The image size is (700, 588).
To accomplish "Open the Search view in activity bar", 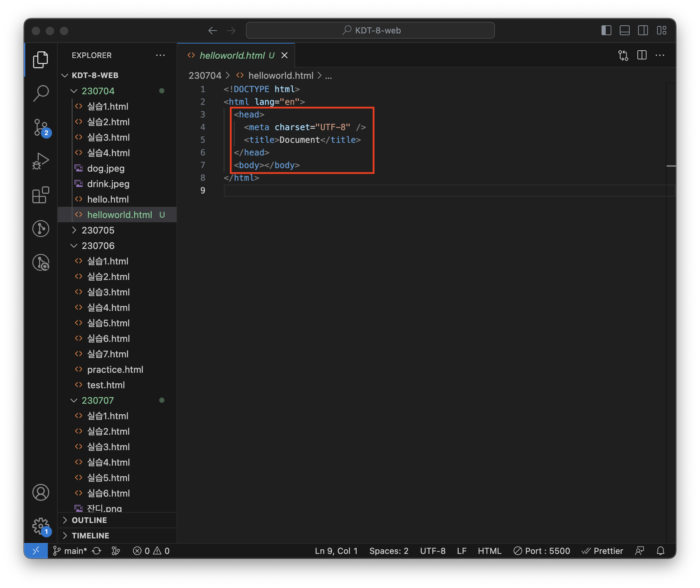I will point(41,93).
